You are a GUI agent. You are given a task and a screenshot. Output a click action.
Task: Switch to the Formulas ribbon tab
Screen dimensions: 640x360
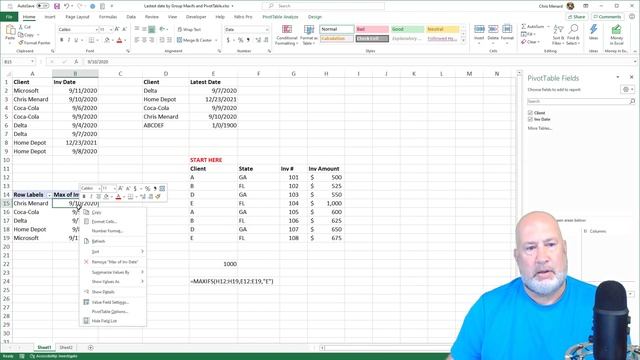click(108, 17)
